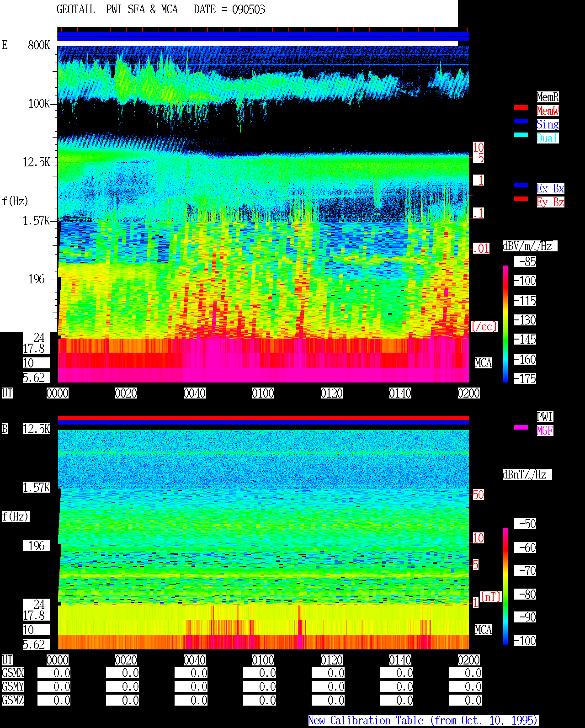
Task: Click the -50 color scale value
Action: 525,524
